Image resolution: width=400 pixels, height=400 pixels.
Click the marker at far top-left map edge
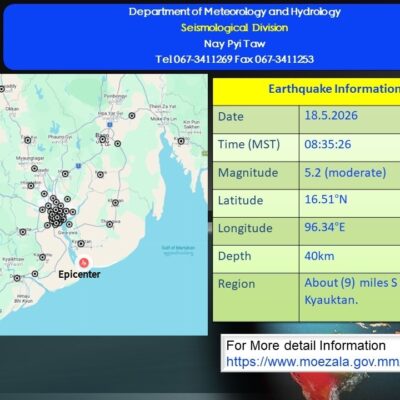pyautogui.click(x=2, y=89)
